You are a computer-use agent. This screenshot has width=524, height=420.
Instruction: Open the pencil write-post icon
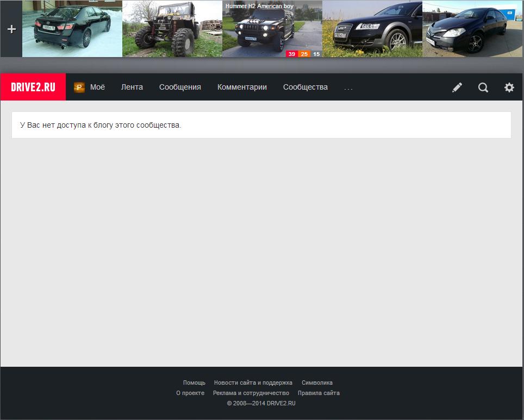click(x=457, y=87)
